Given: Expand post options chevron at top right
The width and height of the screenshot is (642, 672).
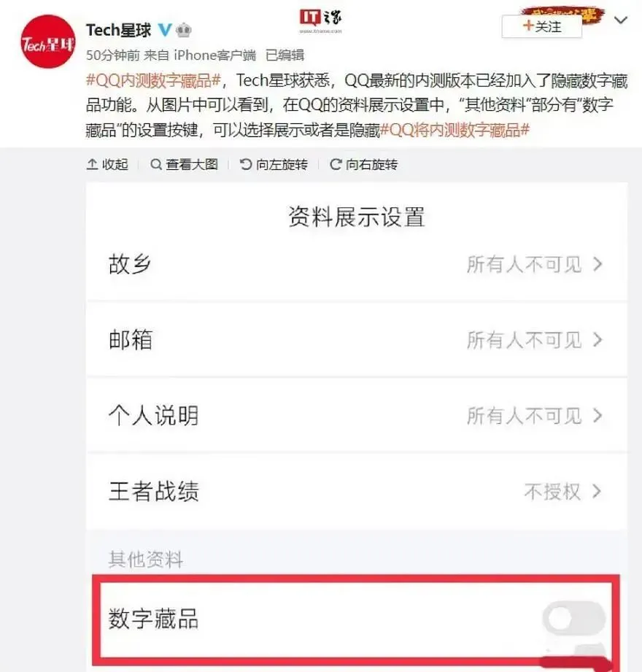Looking at the screenshot, I should point(621,20).
